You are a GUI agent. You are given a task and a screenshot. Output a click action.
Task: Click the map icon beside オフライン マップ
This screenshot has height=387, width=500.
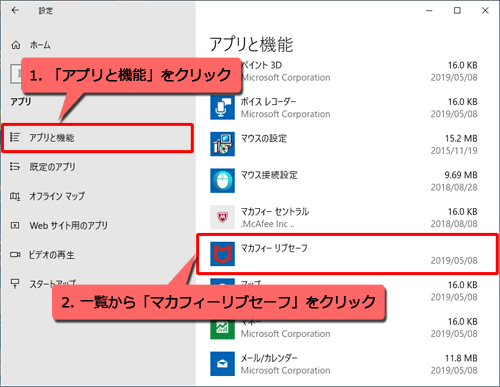coord(15,196)
